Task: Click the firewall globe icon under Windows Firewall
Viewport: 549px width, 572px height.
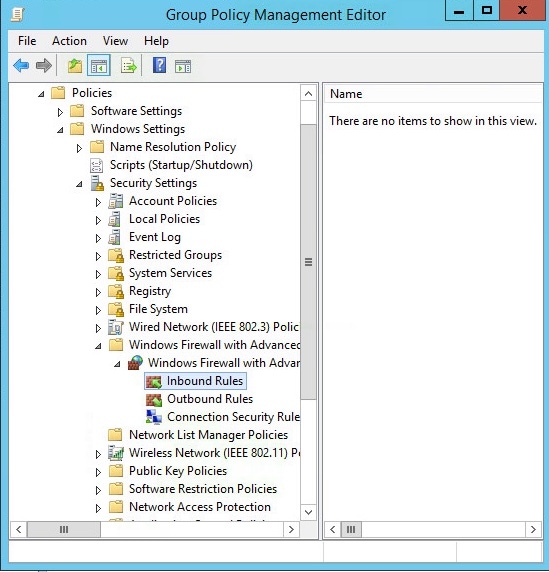Action: coord(135,363)
